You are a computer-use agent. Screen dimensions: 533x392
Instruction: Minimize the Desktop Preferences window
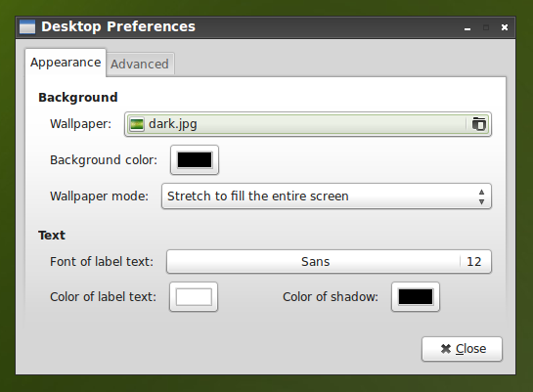click(x=467, y=27)
